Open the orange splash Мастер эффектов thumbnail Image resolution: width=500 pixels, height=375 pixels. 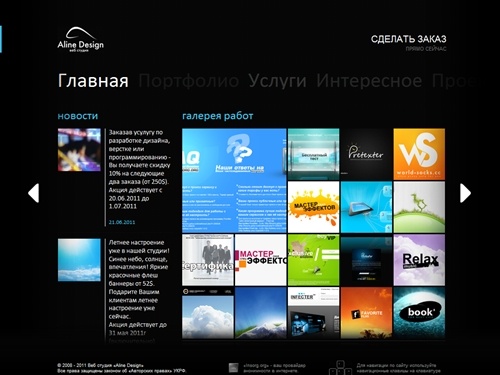[313, 207]
